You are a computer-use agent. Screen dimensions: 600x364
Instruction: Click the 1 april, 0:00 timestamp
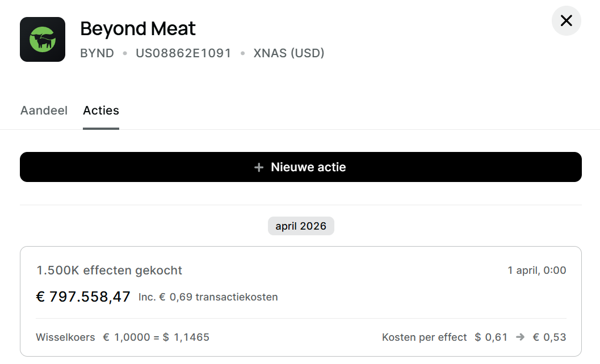pos(536,270)
